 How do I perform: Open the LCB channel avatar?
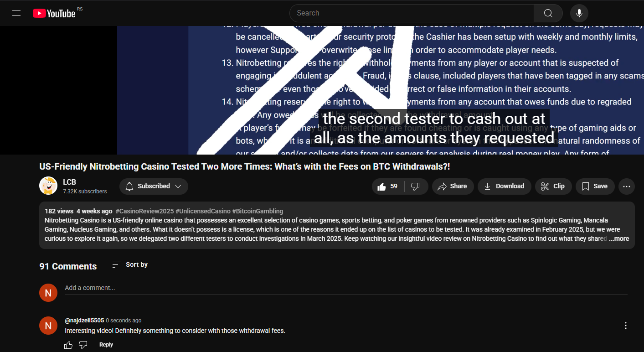pyautogui.click(x=48, y=186)
